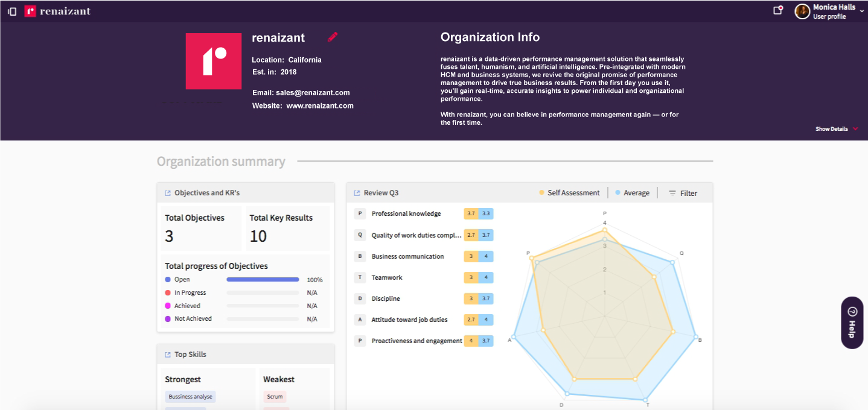This screenshot has width=868, height=410.
Task: Select the Business communication row
Action: [424, 256]
